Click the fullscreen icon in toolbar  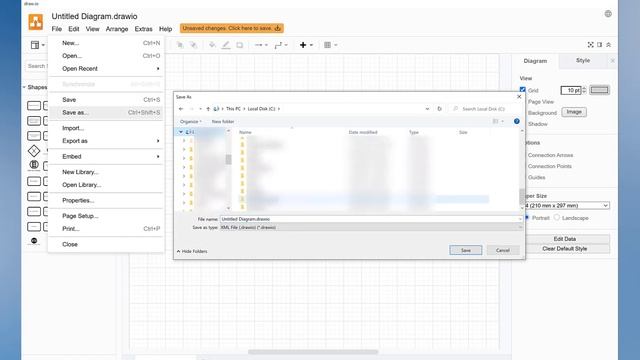coord(590,45)
